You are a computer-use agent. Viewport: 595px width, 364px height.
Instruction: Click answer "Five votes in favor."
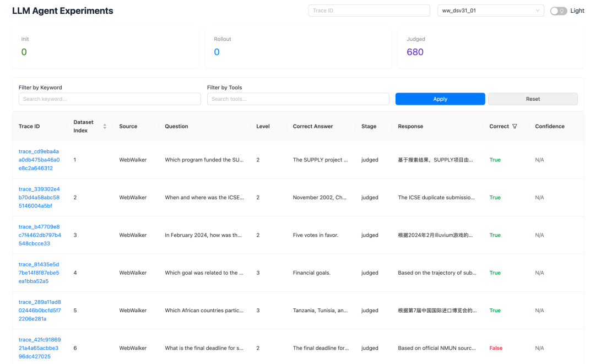coord(315,235)
